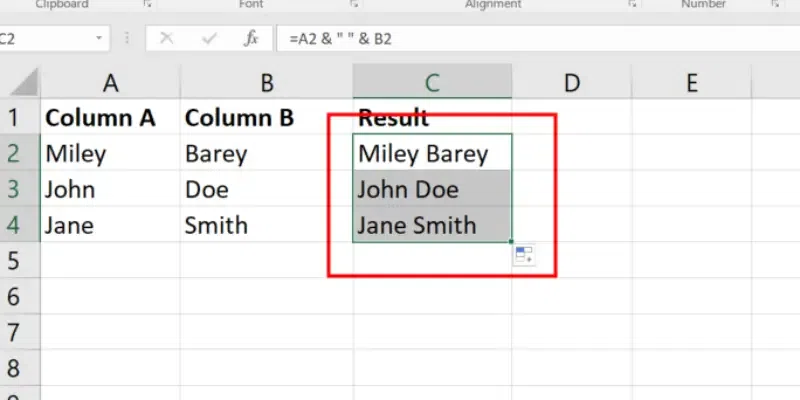Click the Jane Smith result cell
Screen dimensions: 800x400
point(432,225)
